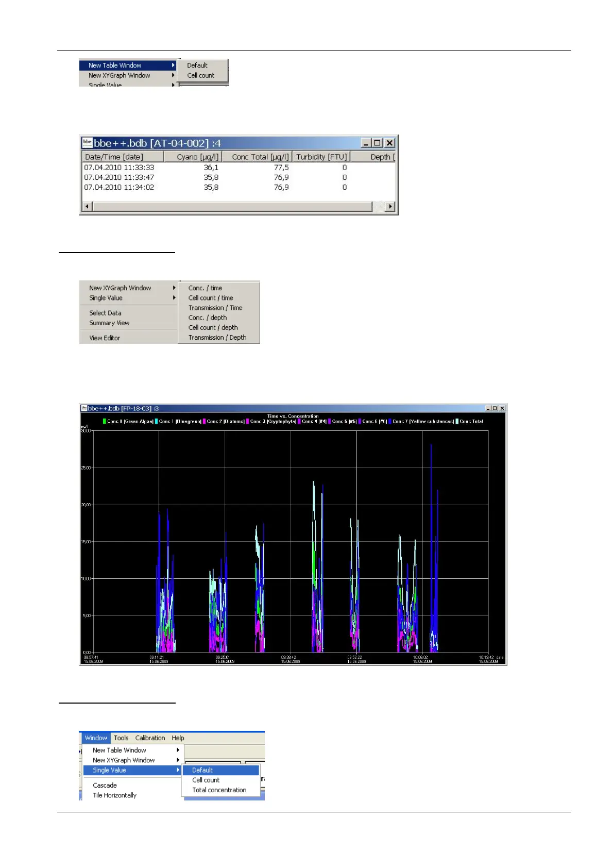Close the AT-04-002 table window
The width and height of the screenshot is (613, 868).
coord(389,143)
